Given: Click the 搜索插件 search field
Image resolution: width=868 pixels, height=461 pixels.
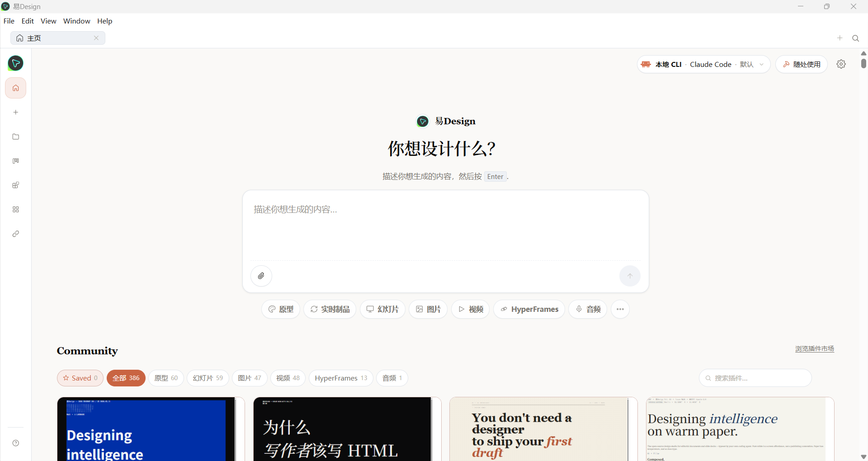Looking at the screenshot, I should [755, 378].
